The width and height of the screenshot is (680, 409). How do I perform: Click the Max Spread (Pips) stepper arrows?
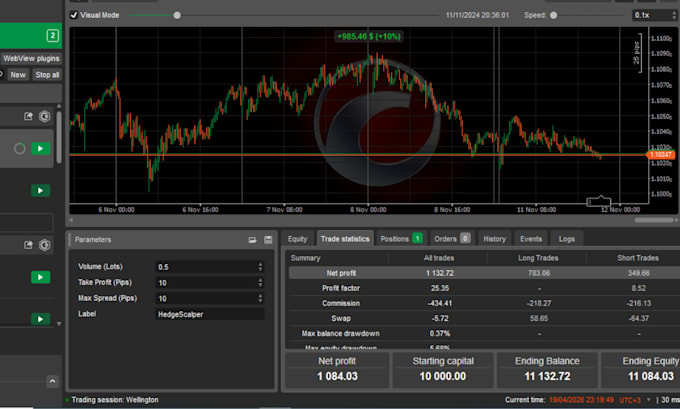[x=260, y=298]
